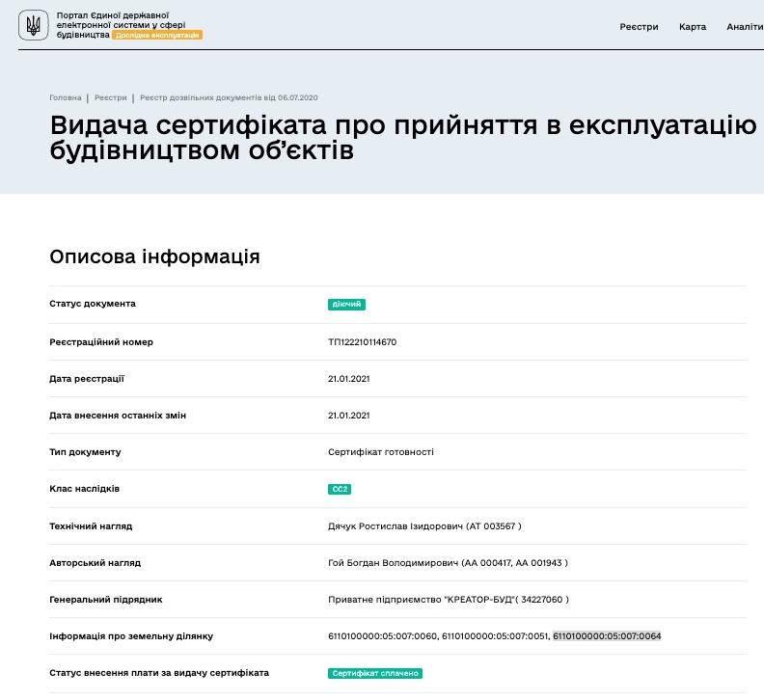Click the page heading Видача сертифіката
Viewport: 764px width, 700px height.
(x=403, y=137)
